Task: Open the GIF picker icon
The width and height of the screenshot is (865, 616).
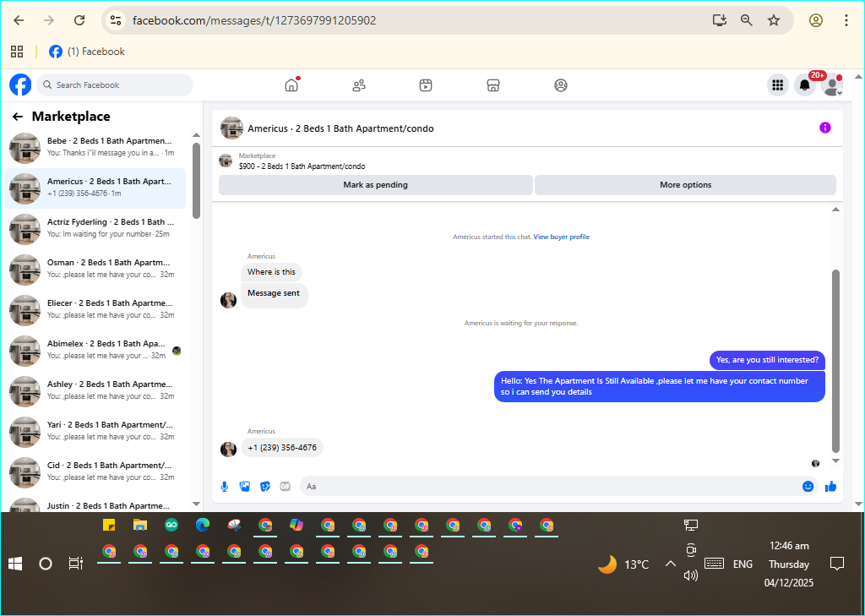Action: (286, 486)
